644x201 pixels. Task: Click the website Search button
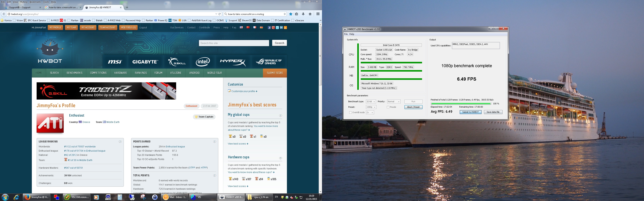click(x=279, y=43)
